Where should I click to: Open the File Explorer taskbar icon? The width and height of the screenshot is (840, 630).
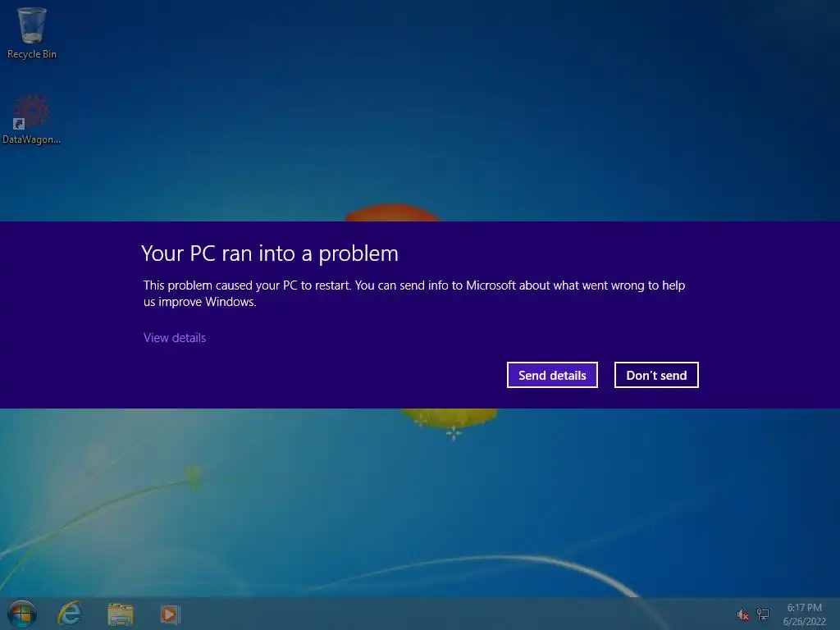point(120,614)
